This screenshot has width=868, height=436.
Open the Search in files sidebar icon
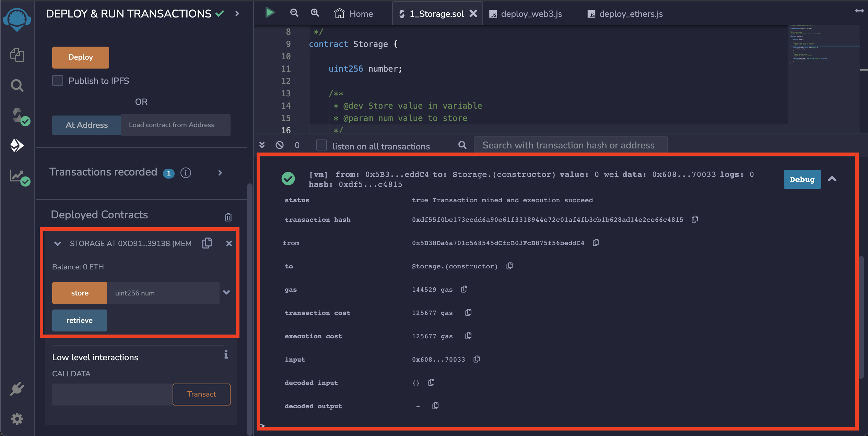click(x=17, y=85)
